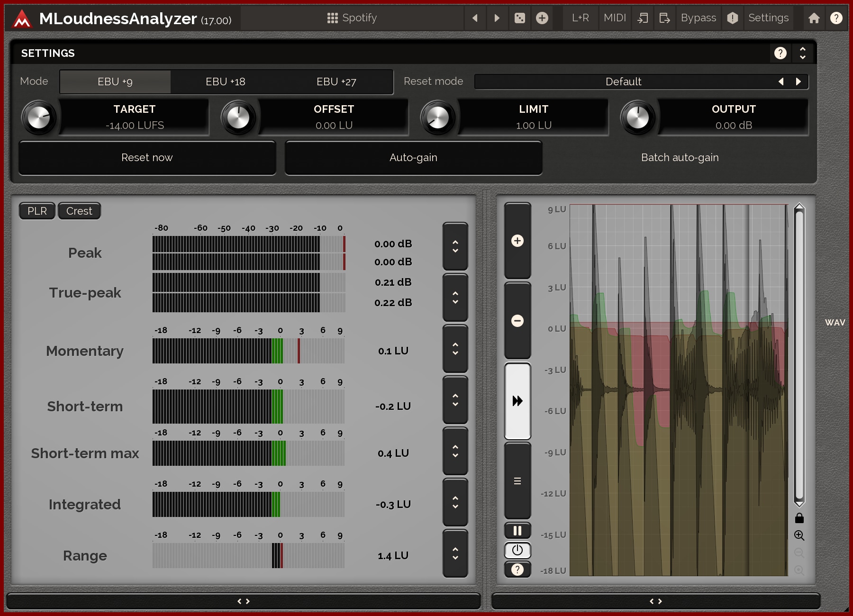Screen dimensions: 853x616
Task: Click the lock icon beside the graph
Action: [x=799, y=518]
